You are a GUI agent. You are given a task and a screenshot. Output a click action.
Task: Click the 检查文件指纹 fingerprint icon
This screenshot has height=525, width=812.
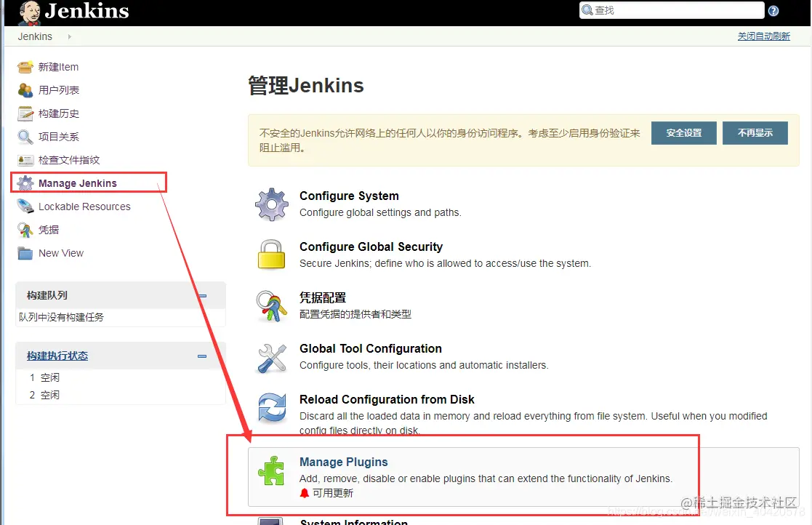[x=25, y=160]
